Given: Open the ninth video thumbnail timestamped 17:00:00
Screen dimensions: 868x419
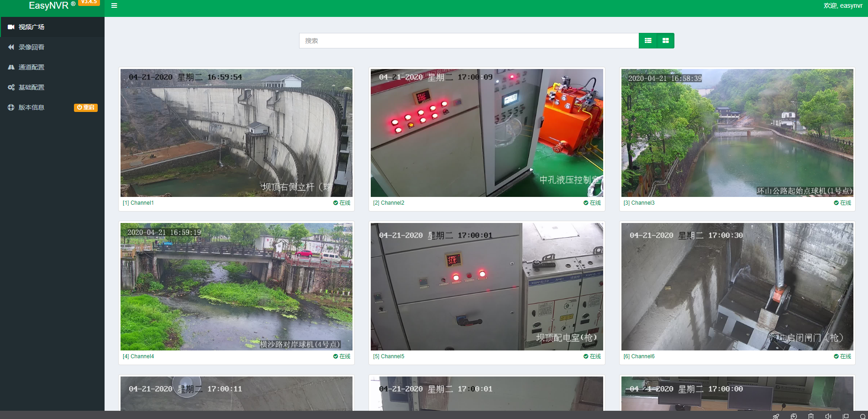Looking at the screenshot, I should [x=737, y=393].
